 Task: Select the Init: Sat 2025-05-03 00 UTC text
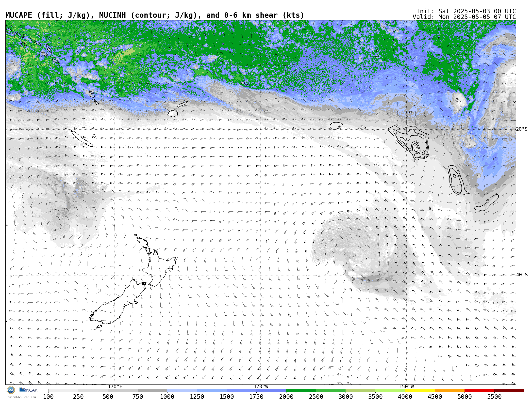coord(466,11)
